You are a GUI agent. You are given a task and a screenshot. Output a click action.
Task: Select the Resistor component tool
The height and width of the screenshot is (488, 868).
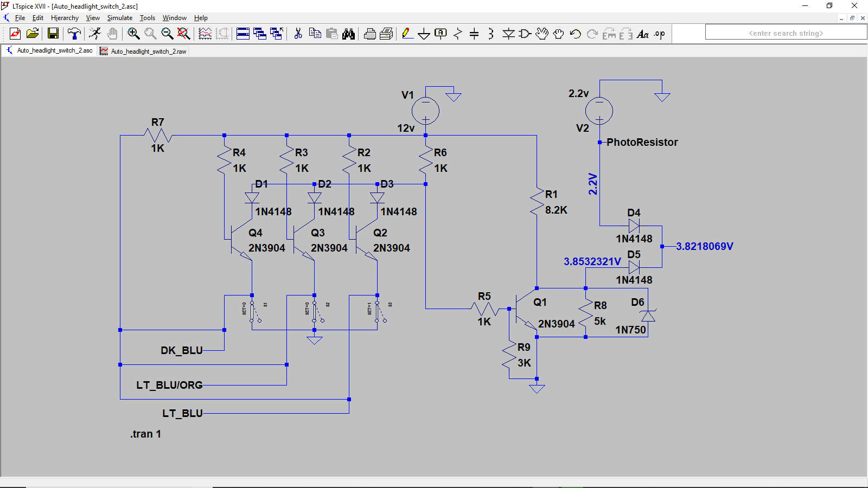457,34
